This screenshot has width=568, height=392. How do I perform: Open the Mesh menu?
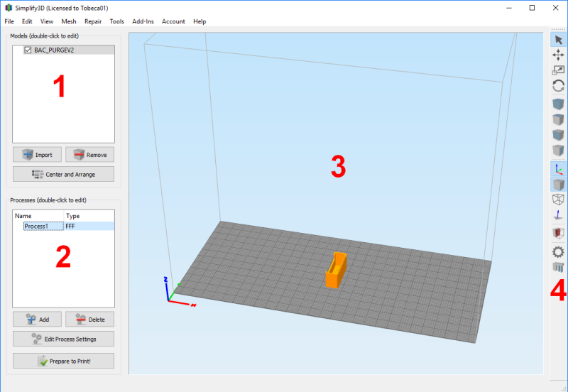[69, 21]
